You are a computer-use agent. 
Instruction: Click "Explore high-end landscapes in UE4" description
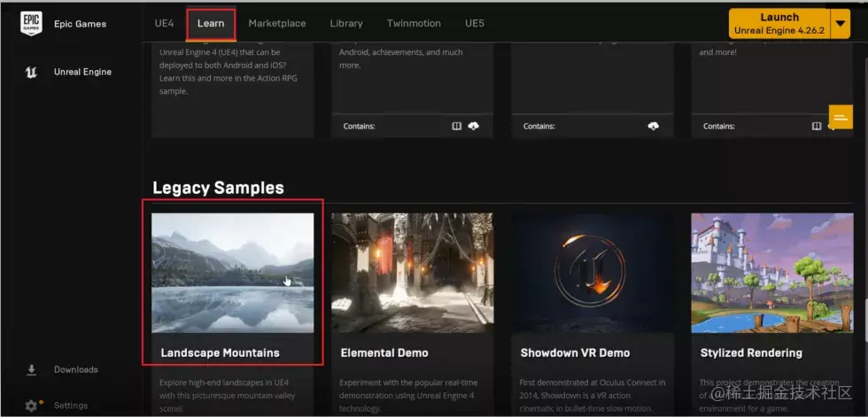(x=228, y=396)
